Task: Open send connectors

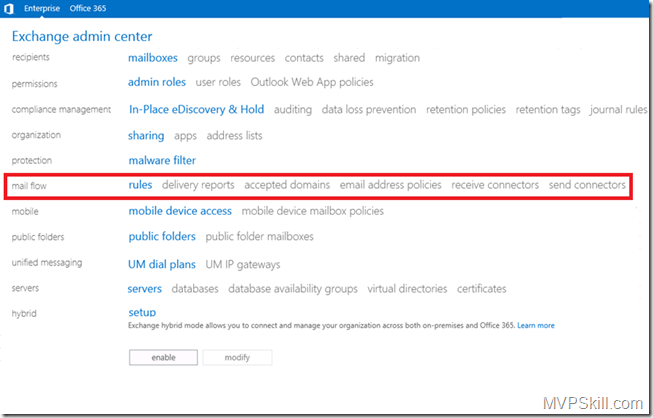Action: pyautogui.click(x=587, y=185)
